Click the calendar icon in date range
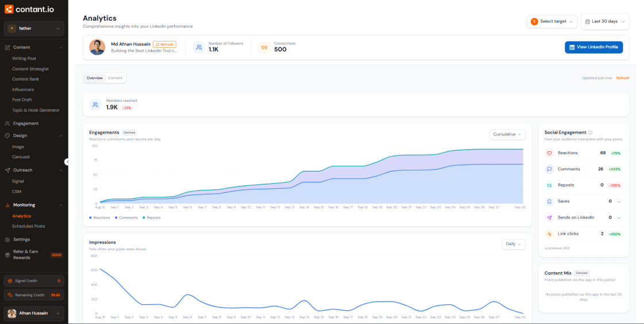This screenshot has height=324, width=644. tap(587, 21)
